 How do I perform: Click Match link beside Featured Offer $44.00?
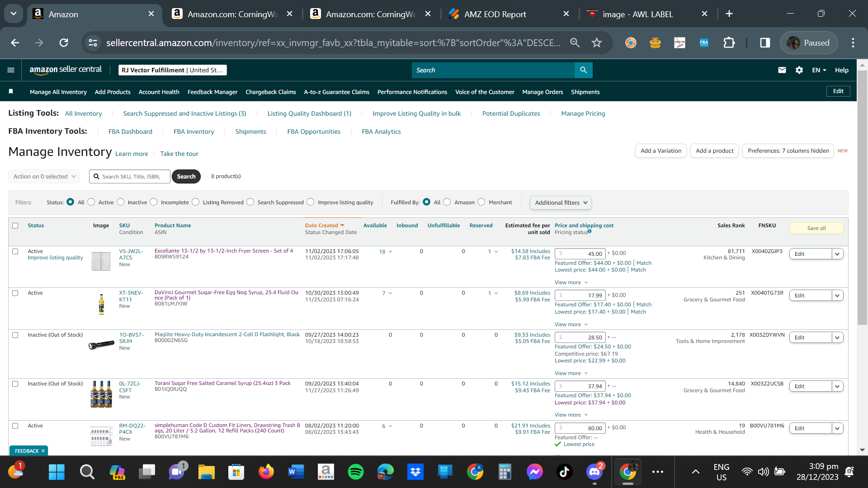(x=644, y=263)
